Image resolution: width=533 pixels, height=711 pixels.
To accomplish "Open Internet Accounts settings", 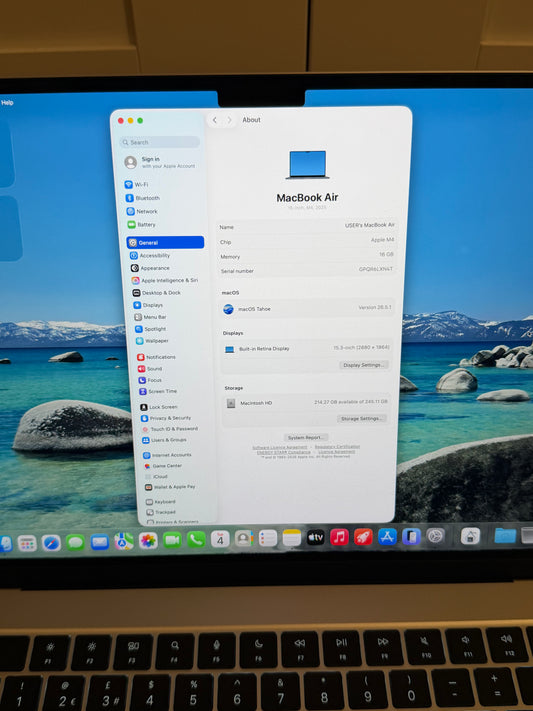I will 167,455.
